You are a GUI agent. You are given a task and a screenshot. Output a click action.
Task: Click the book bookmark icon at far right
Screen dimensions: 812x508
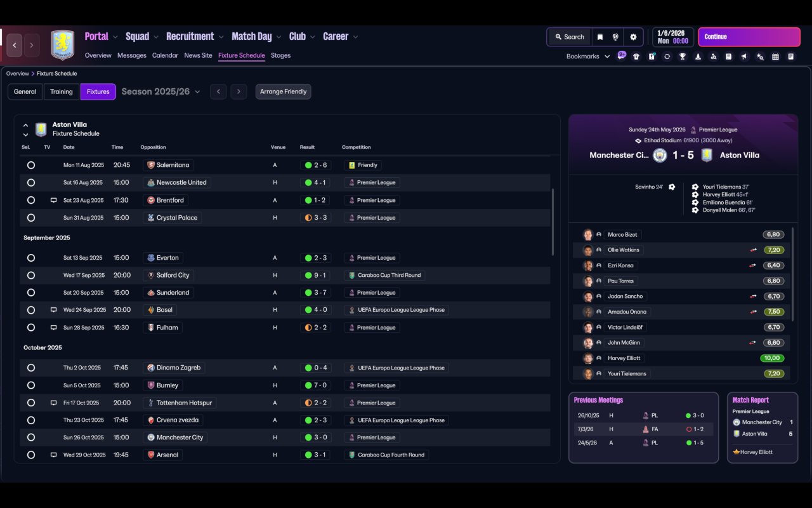tap(791, 57)
